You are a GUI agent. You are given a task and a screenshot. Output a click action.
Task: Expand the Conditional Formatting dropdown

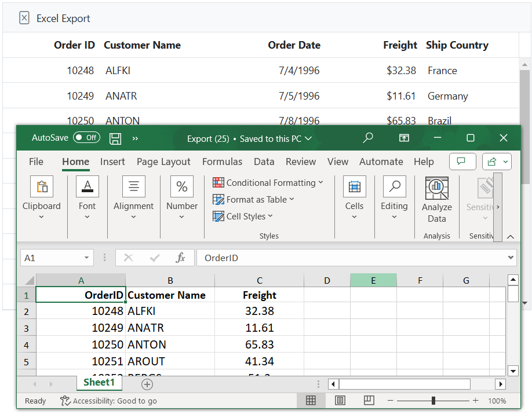(267, 182)
